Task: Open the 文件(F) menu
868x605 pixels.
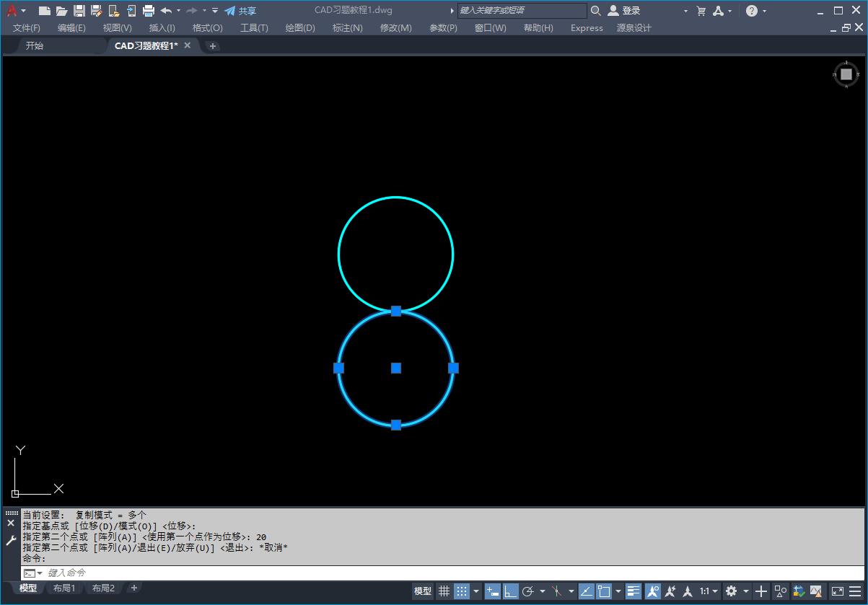Action: point(27,28)
